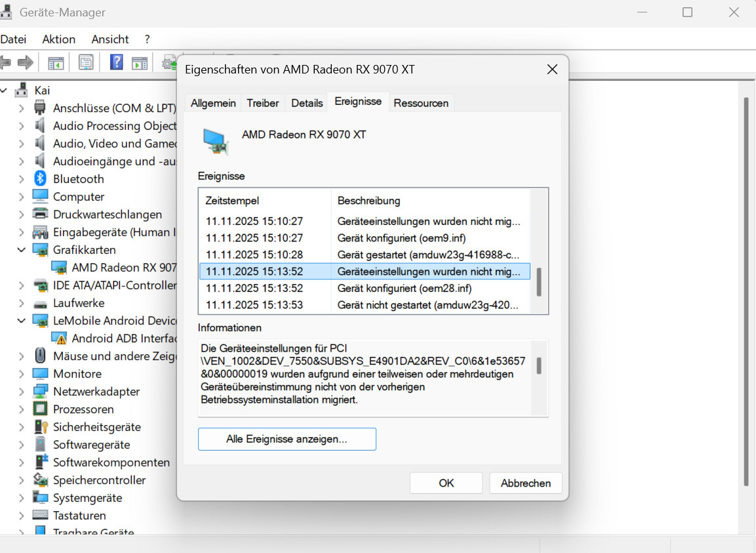Toggle the action pane toolbar icon
The height and width of the screenshot is (553, 756).
(140, 63)
